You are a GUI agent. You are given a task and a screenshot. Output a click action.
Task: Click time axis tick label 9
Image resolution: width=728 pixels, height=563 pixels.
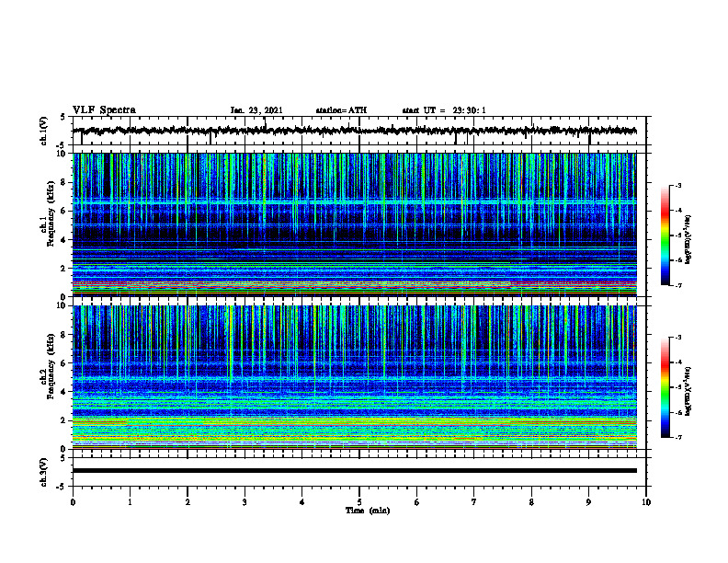click(x=588, y=502)
